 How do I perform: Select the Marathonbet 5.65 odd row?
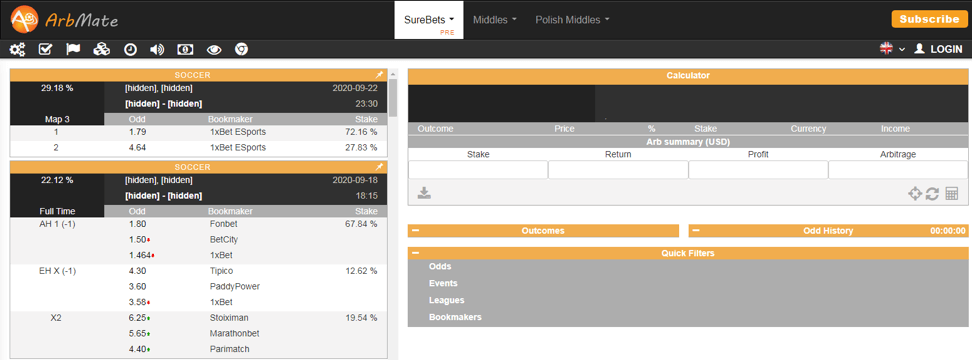tap(198, 333)
